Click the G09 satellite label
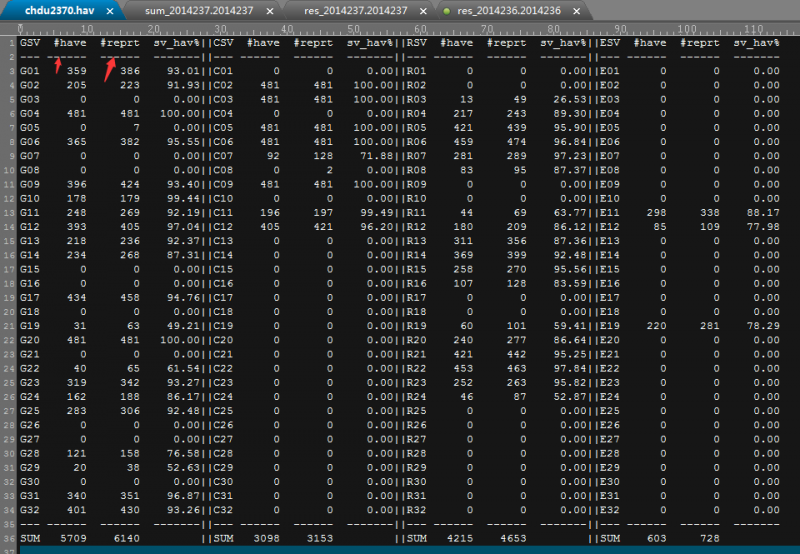The width and height of the screenshot is (800, 554). click(30, 184)
